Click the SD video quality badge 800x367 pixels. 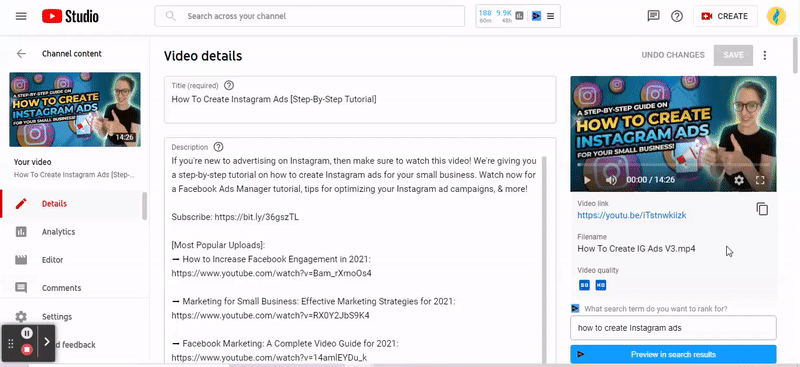tap(584, 285)
